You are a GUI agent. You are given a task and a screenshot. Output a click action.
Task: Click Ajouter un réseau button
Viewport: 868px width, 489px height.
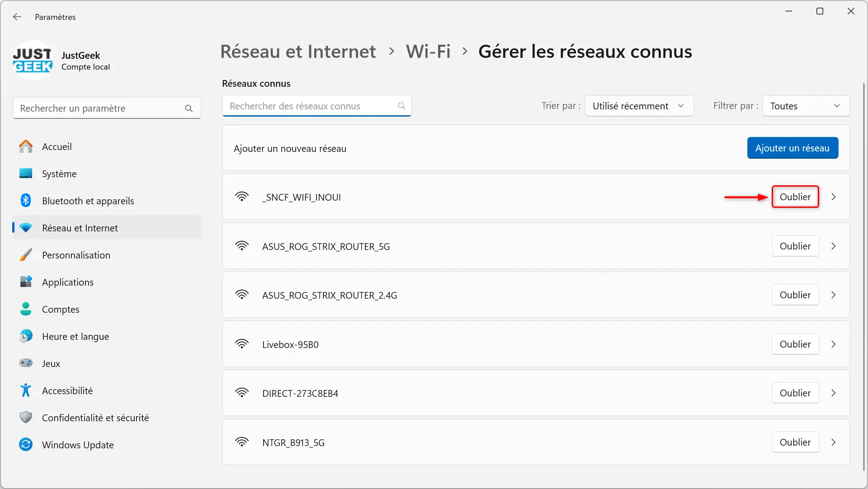793,148
